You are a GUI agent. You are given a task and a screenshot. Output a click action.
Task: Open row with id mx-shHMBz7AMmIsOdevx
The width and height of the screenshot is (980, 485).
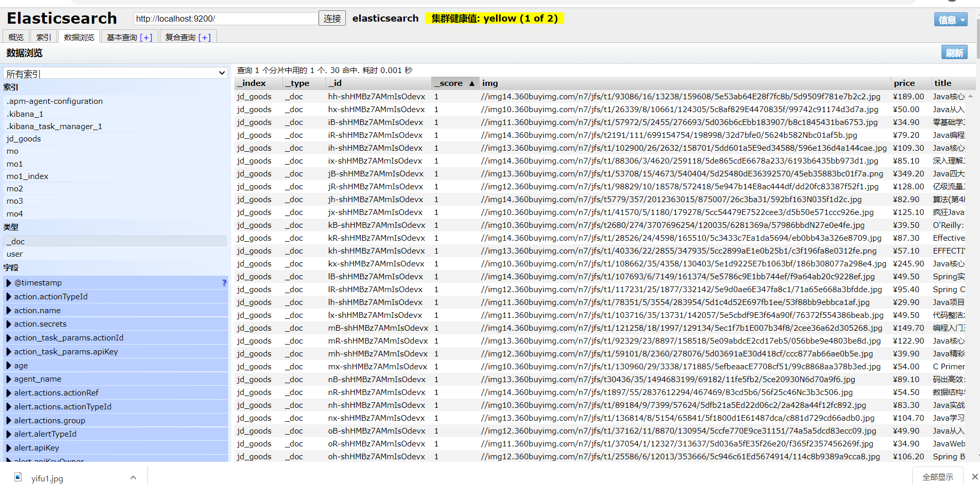378,367
